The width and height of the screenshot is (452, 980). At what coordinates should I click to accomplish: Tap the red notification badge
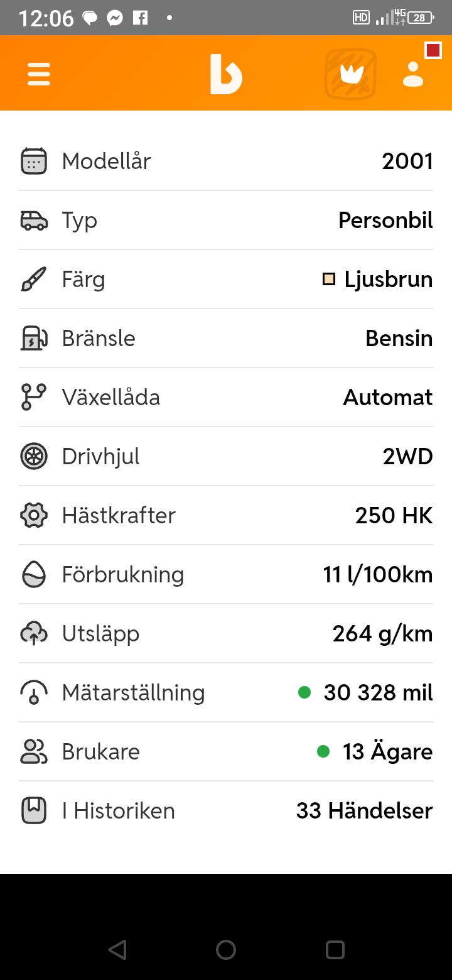[433, 50]
